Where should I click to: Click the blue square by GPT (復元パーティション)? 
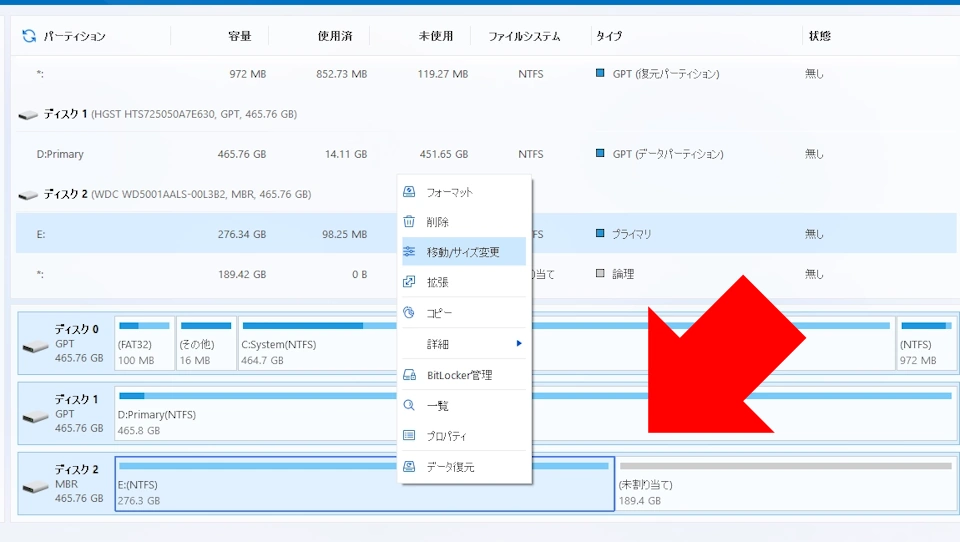pyautogui.click(x=600, y=73)
